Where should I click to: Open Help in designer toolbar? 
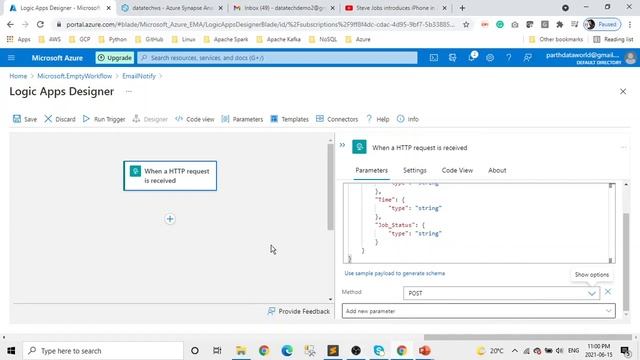377,119
